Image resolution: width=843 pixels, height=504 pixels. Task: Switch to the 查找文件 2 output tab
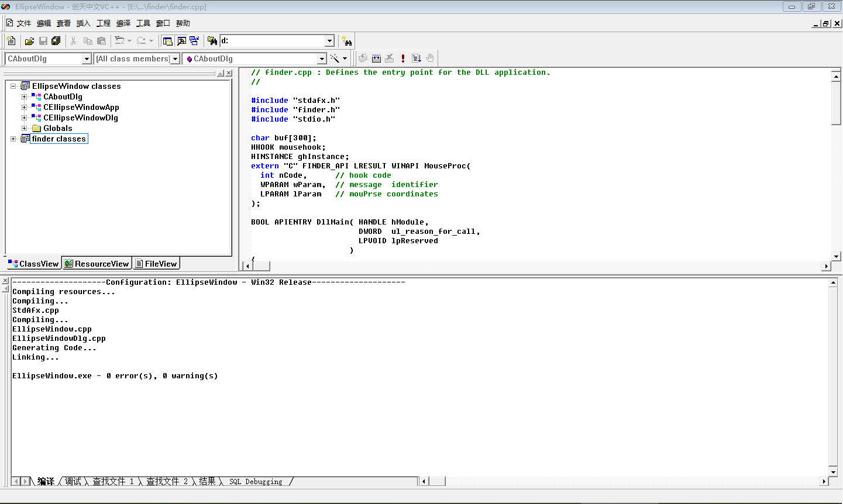(x=167, y=481)
